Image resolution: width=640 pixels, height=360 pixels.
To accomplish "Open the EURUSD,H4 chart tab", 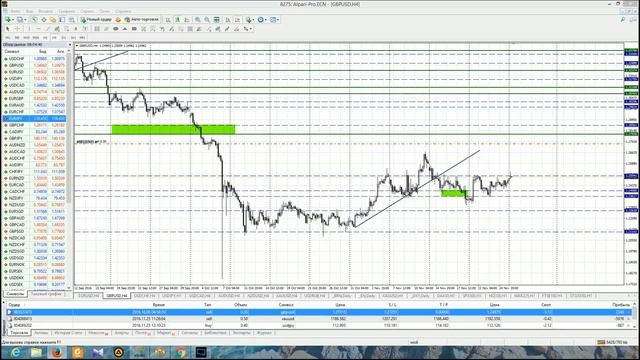I will [x=89, y=296].
